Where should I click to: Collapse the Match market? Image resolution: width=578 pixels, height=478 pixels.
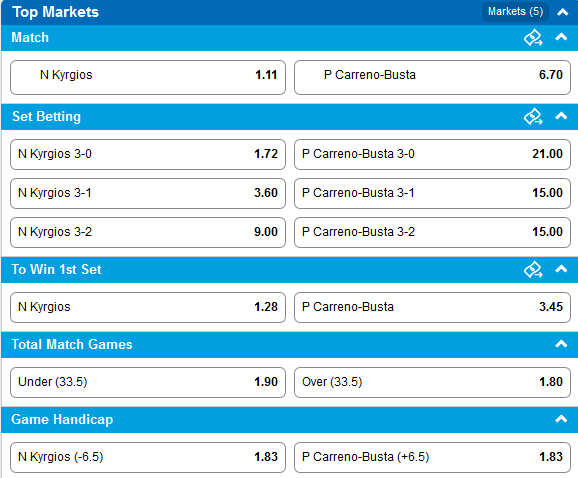pos(561,37)
